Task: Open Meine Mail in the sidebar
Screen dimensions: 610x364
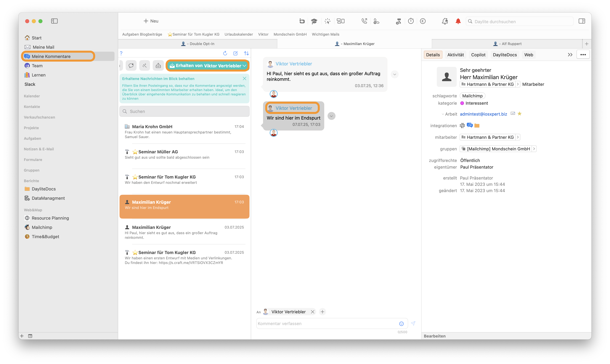Action: pyautogui.click(x=39, y=47)
